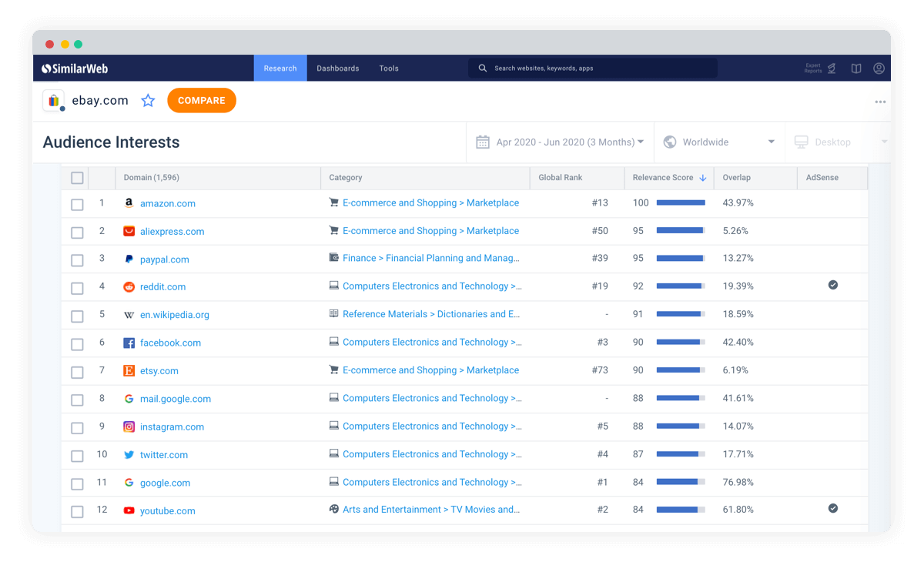
Task: Click the calendar icon in date picker
Action: pyautogui.click(x=483, y=142)
